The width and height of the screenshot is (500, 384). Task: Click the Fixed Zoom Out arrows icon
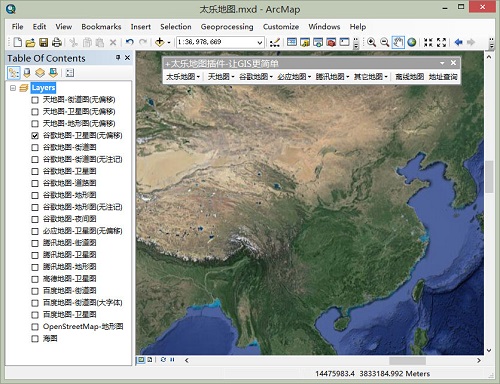[441, 42]
